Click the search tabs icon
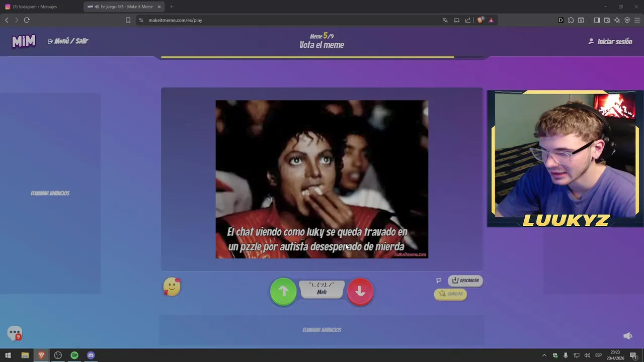The width and height of the screenshot is (644, 362). pyautogui.click(x=581, y=20)
